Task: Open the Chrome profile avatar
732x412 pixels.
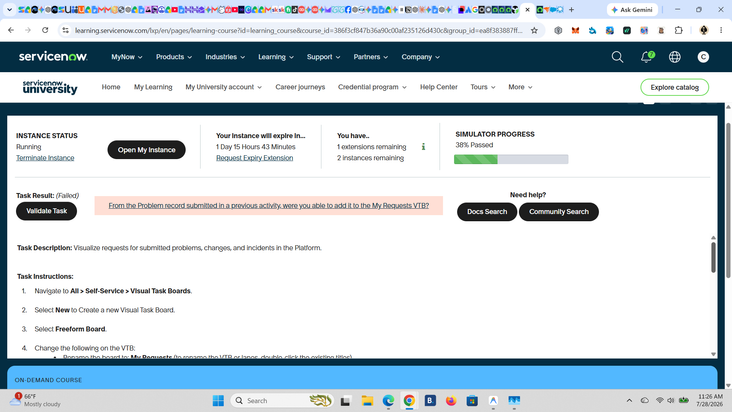Action: pos(704,30)
